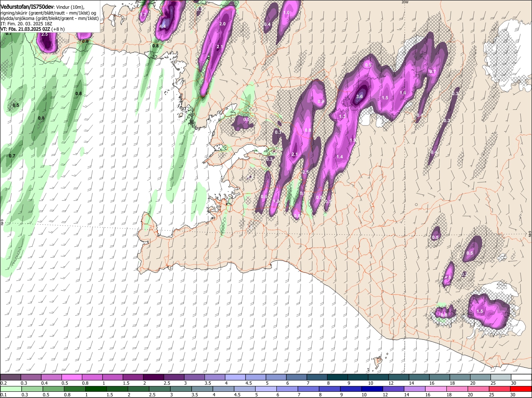Click the "1.7" precipitation value near the header
This screenshot has height=398, width=532.
tap(143, 15)
